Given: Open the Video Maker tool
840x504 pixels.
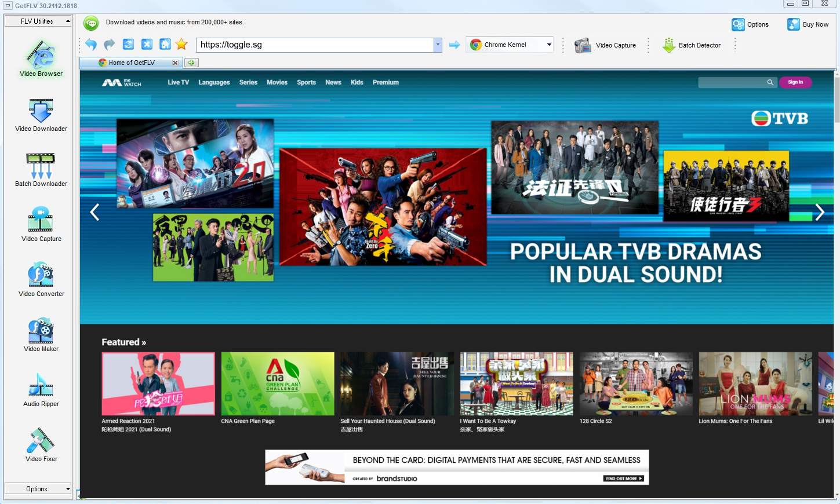Looking at the screenshot, I should click(x=41, y=335).
